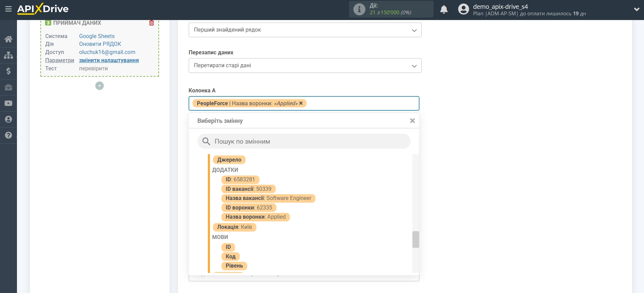The width and height of the screenshot is (644, 293).
Task: Open the user profile sidebar icon
Action: (8, 119)
